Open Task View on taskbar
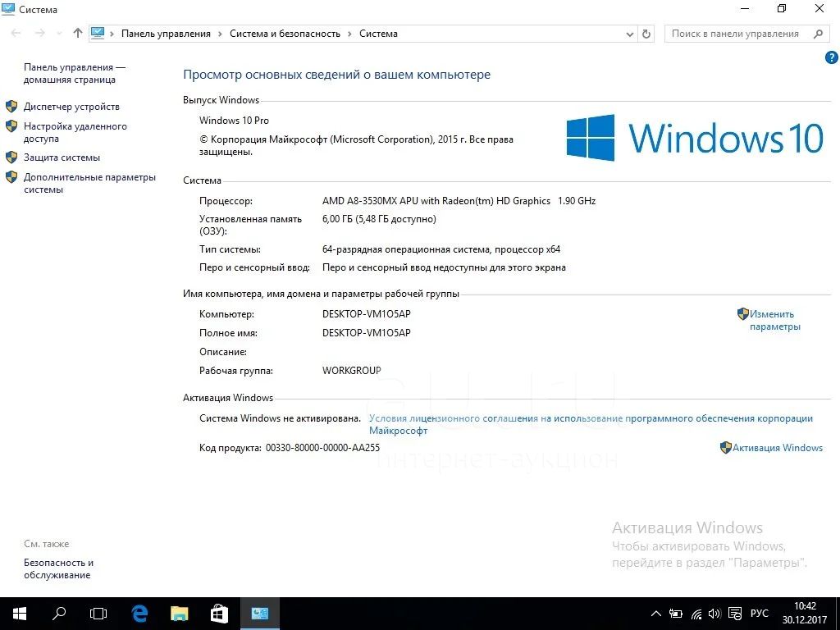The image size is (840, 630). point(98,614)
